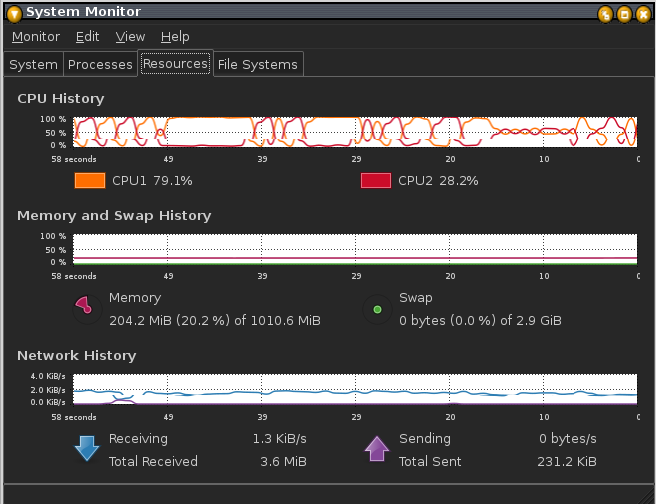Click the blue Receiving down arrow icon
The image size is (656, 504).
coord(87,449)
